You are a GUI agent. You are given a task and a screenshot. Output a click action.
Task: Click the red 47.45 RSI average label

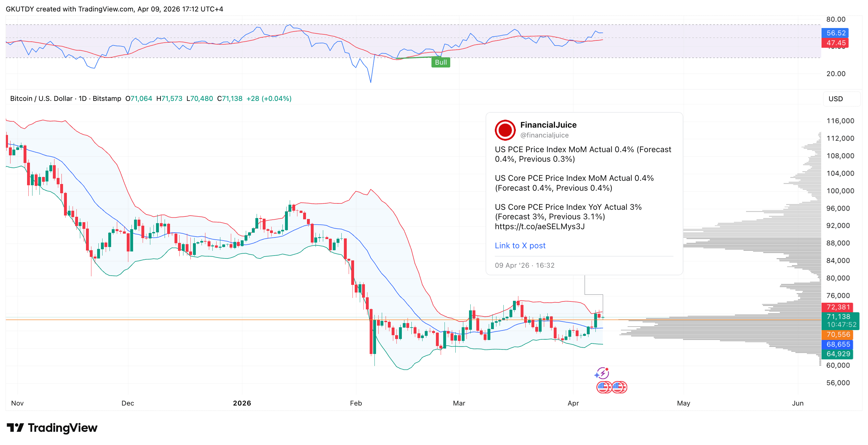click(835, 43)
